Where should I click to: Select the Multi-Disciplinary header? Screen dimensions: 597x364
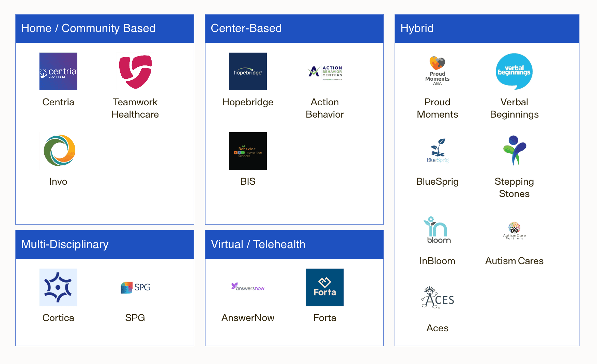click(105, 245)
